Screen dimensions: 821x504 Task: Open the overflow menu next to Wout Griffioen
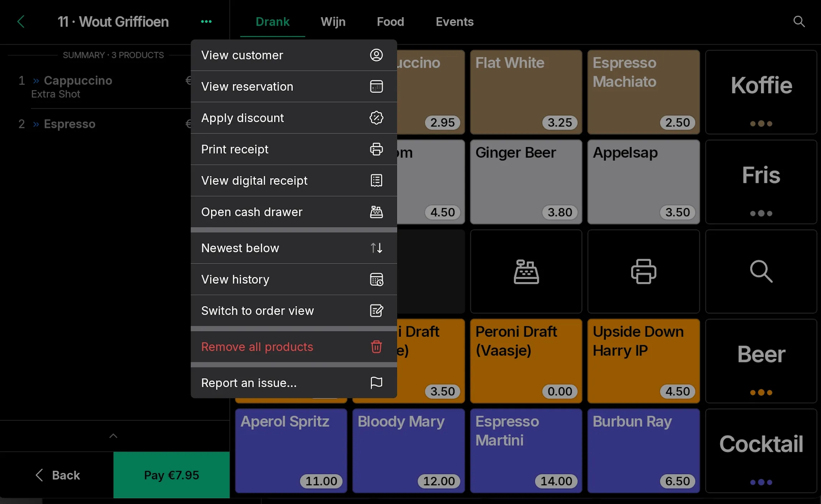(206, 21)
